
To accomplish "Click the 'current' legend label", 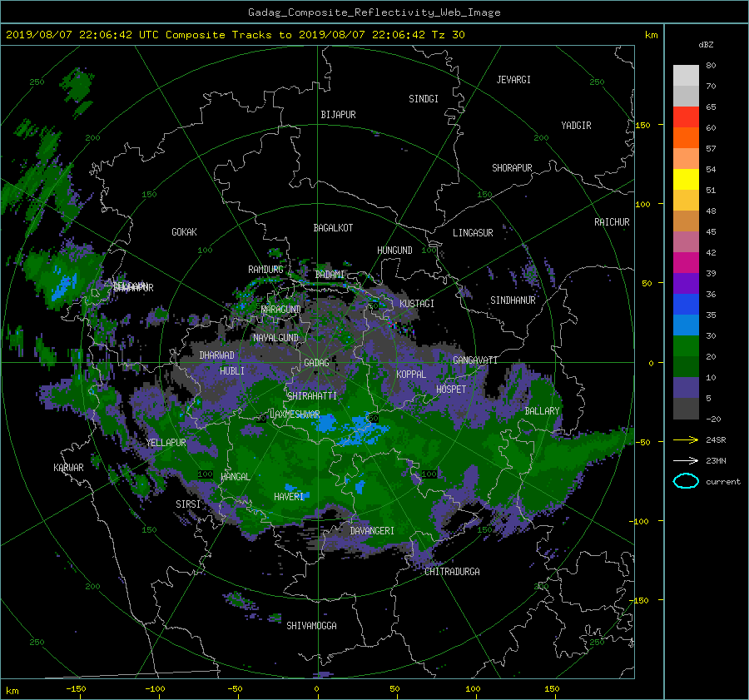I will tap(723, 482).
